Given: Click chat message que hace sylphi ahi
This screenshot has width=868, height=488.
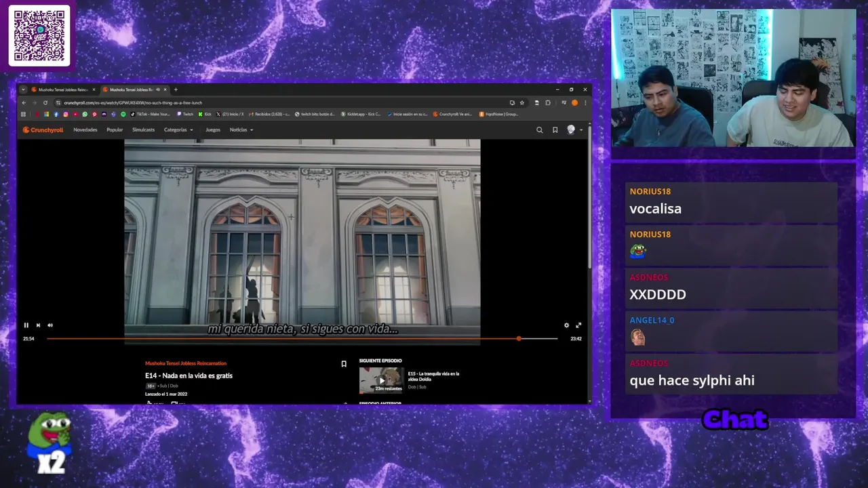Looking at the screenshot, I should click(x=692, y=380).
